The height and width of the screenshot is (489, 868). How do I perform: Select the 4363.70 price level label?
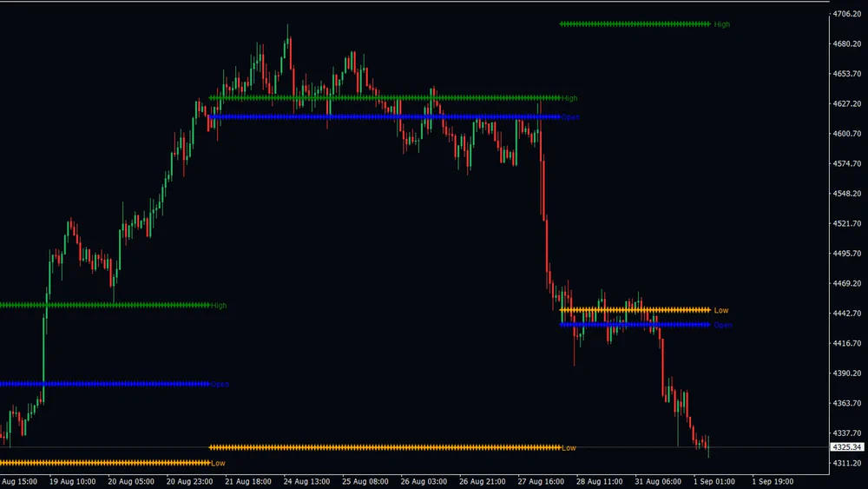(847, 403)
